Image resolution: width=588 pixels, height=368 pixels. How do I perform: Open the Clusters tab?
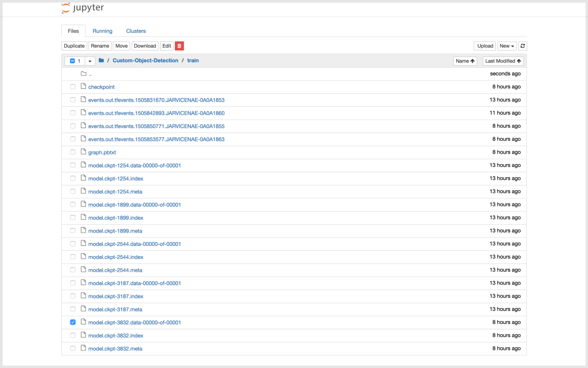click(136, 31)
